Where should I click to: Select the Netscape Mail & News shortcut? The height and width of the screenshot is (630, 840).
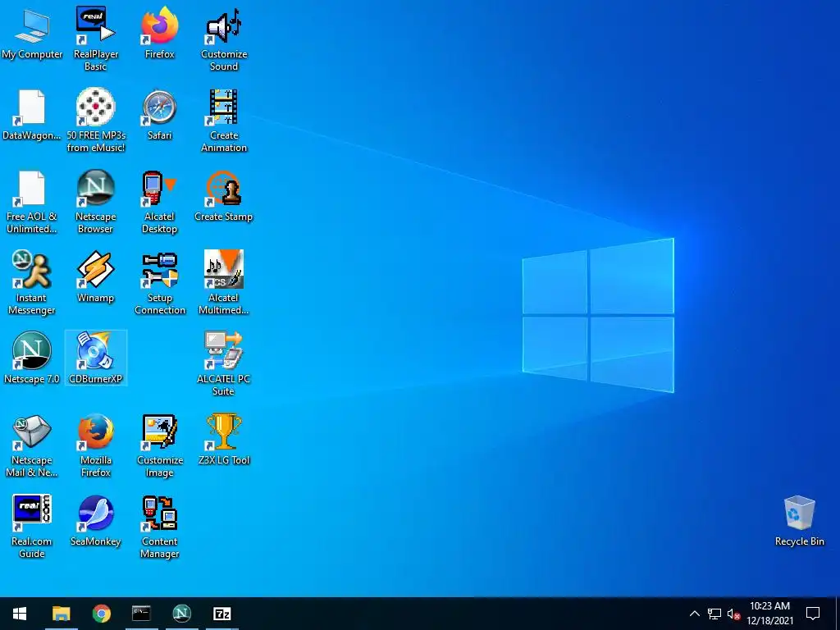[x=32, y=445]
